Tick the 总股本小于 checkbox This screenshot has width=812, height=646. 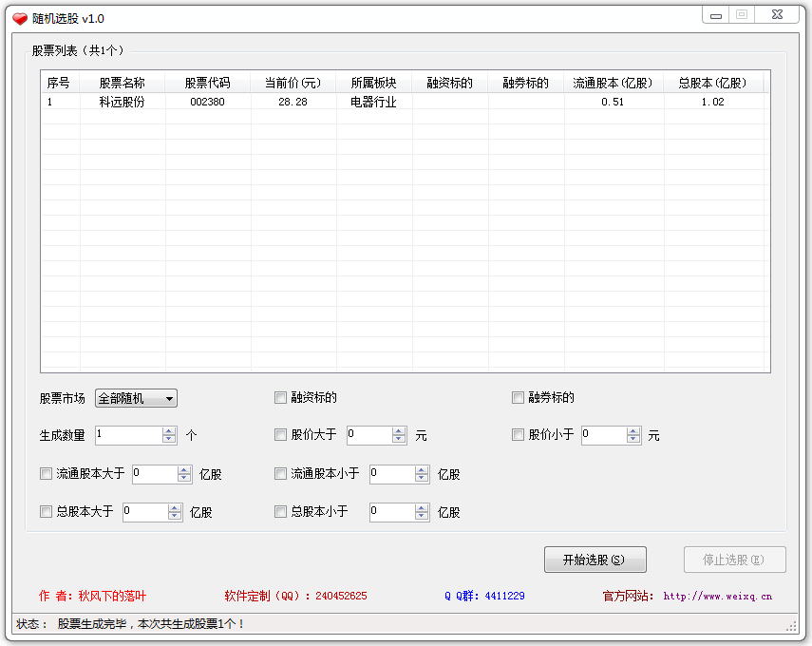click(280, 512)
